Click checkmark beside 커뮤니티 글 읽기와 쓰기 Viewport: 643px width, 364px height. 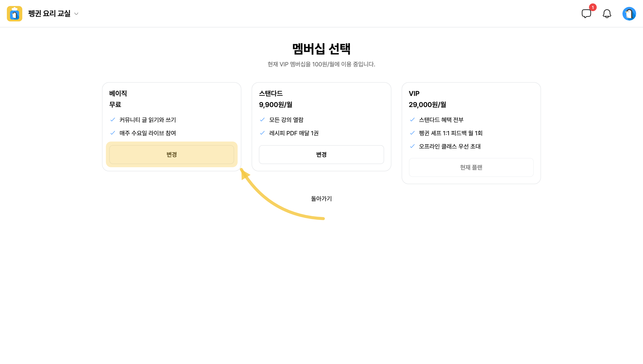click(x=113, y=120)
